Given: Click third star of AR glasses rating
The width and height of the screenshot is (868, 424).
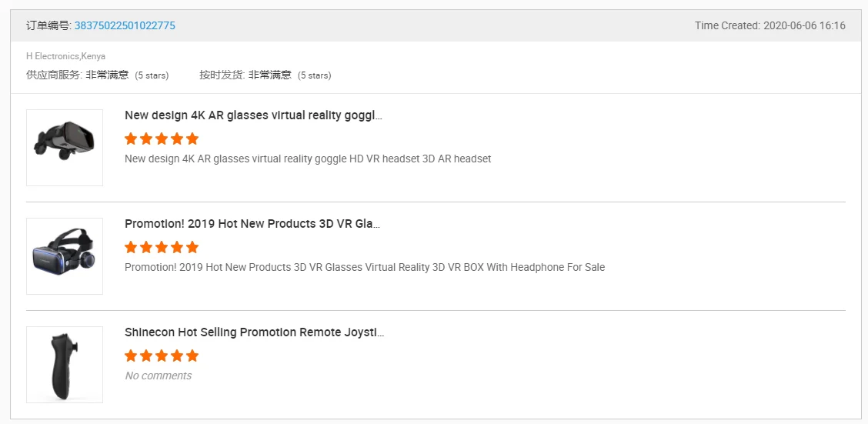Looking at the screenshot, I should point(162,139).
